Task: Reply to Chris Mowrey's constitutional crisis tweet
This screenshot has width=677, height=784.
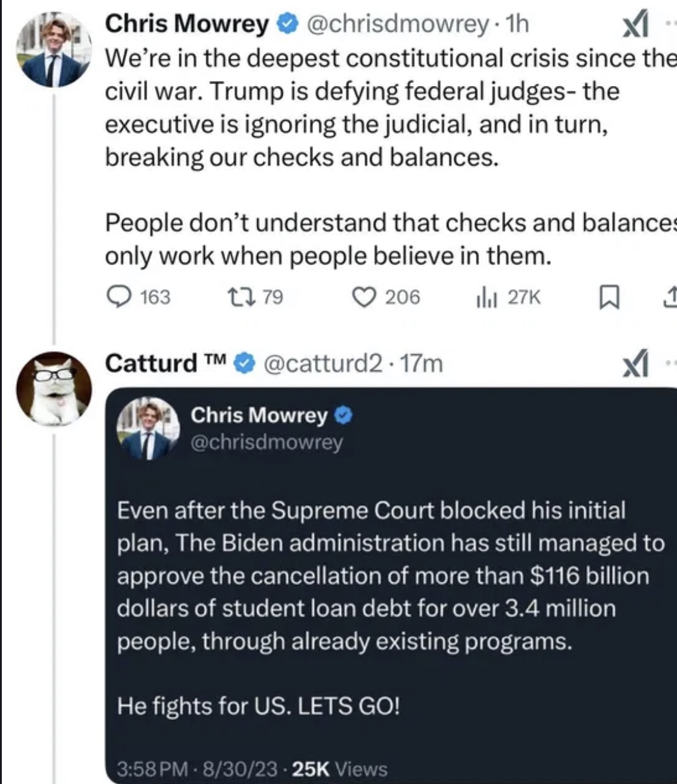Action: 116,297
